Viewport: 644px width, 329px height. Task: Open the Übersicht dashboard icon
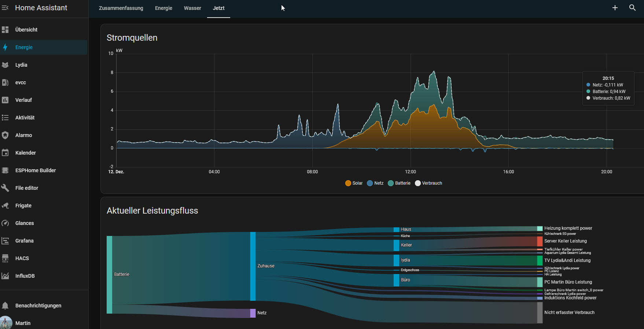[x=5, y=30]
